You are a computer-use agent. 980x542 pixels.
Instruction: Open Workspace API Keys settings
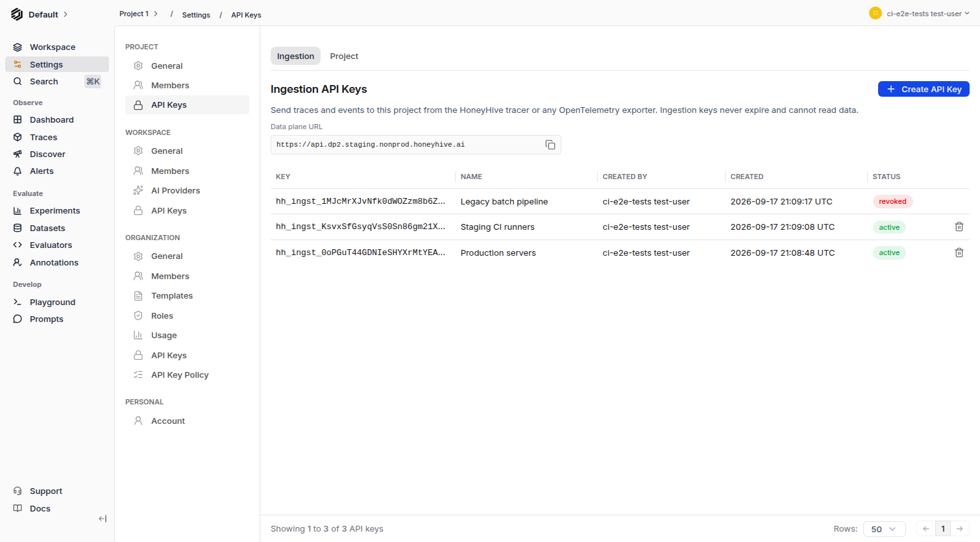pos(187,211)
